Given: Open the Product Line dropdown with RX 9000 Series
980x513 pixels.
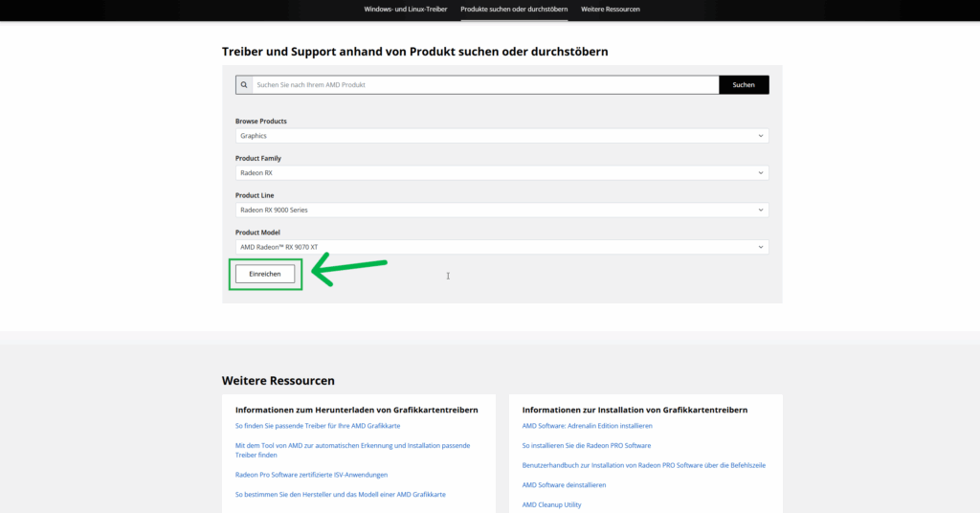Looking at the screenshot, I should [x=501, y=210].
